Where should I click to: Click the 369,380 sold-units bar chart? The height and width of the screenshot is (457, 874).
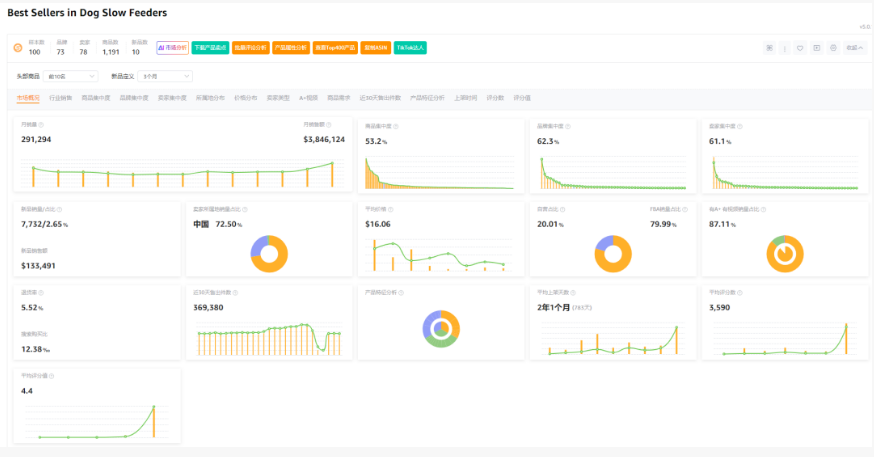(269, 338)
